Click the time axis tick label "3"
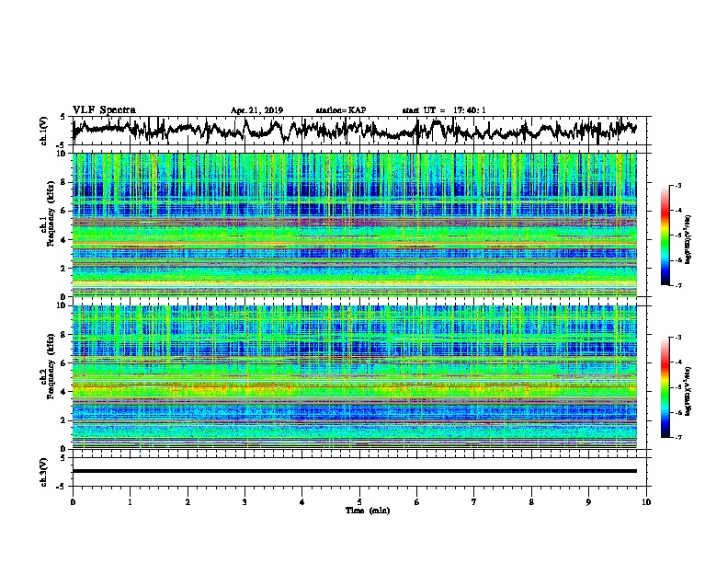 pos(245,502)
